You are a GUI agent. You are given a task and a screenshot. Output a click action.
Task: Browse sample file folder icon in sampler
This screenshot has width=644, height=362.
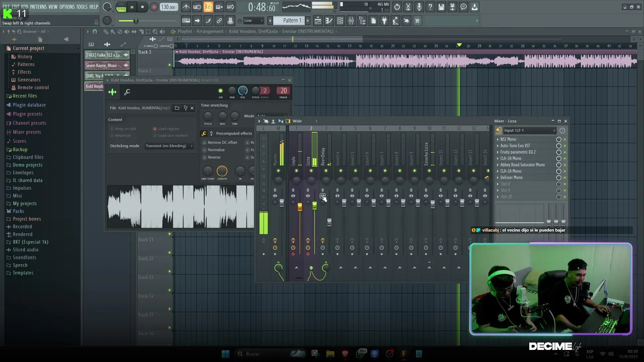(177, 108)
